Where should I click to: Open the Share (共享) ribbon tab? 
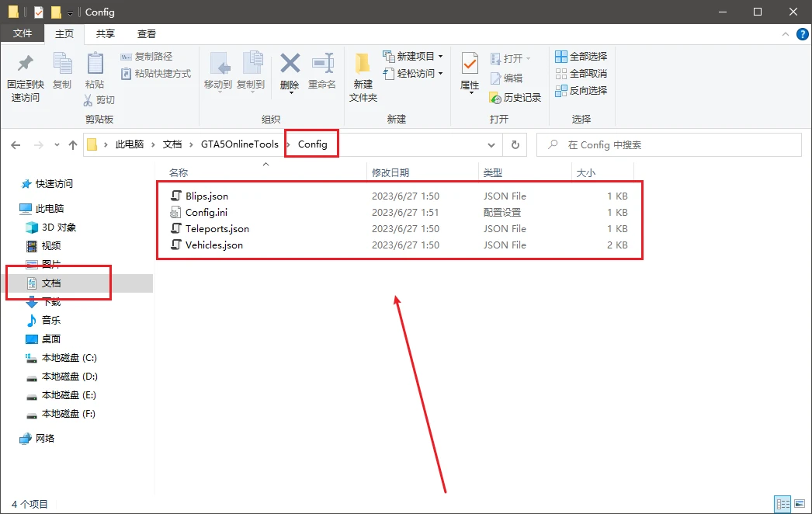point(106,34)
